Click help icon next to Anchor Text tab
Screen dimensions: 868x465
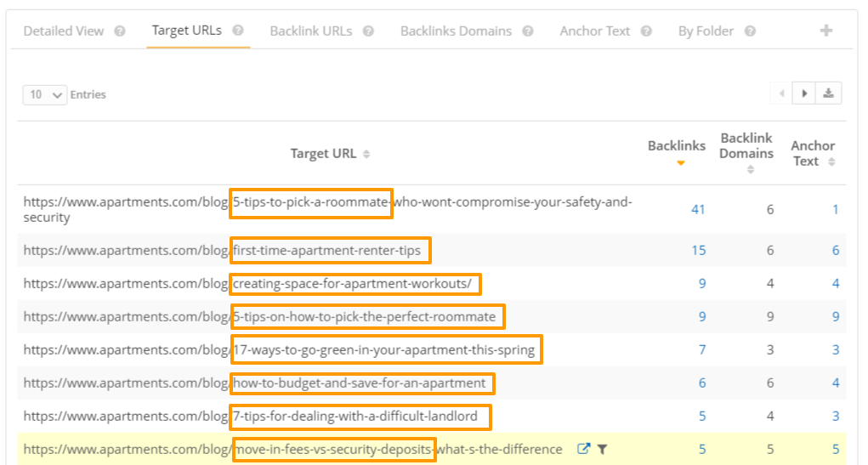646,31
